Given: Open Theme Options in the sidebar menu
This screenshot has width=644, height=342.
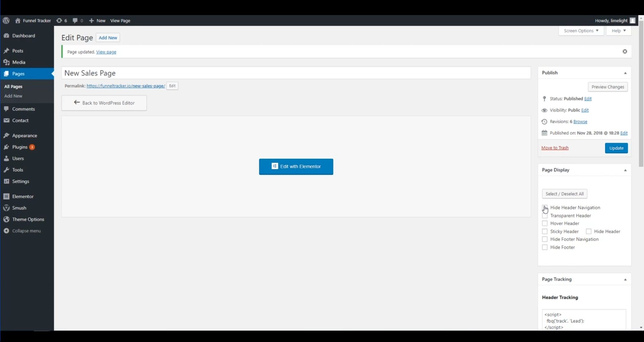Looking at the screenshot, I should [x=28, y=219].
